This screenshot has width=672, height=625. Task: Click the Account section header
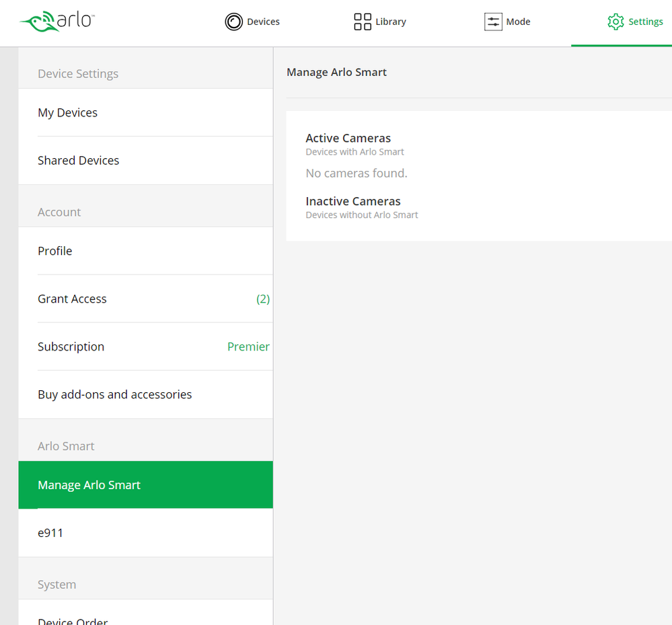(59, 212)
